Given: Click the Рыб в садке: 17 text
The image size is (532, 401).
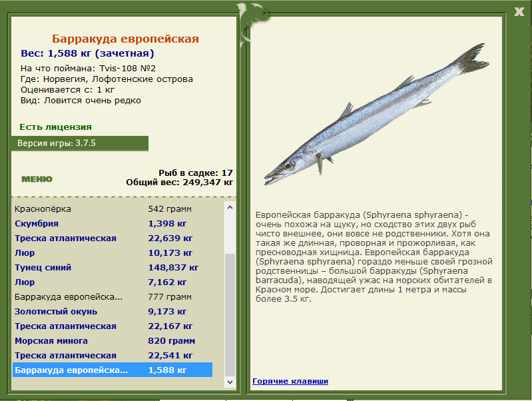Looking at the screenshot, I should pyautogui.click(x=196, y=173).
